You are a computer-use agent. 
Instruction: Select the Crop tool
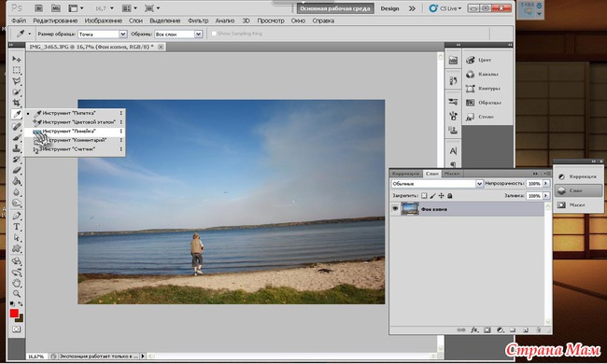(x=16, y=103)
